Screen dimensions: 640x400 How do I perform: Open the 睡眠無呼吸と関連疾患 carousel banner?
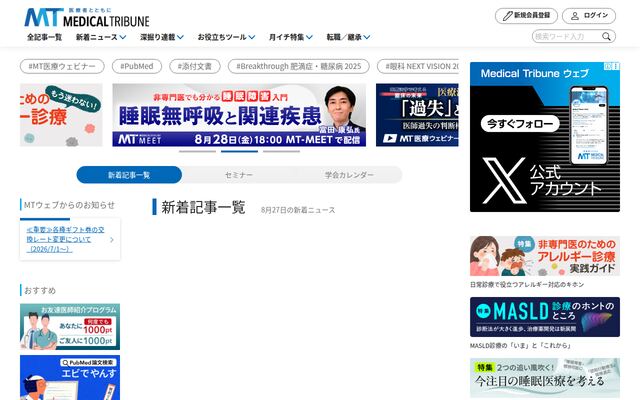(239, 115)
